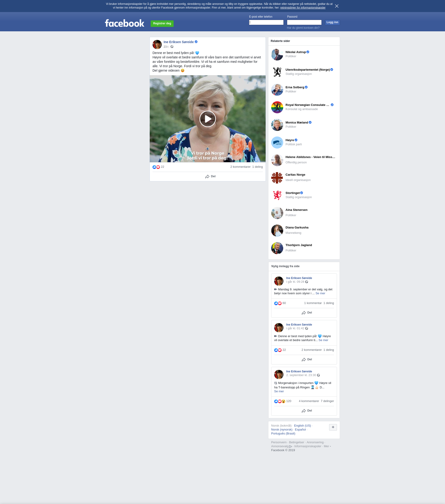This screenshot has width=445, height=504.
Task: Open the Betingelser footer link
Action: tap(296, 443)
